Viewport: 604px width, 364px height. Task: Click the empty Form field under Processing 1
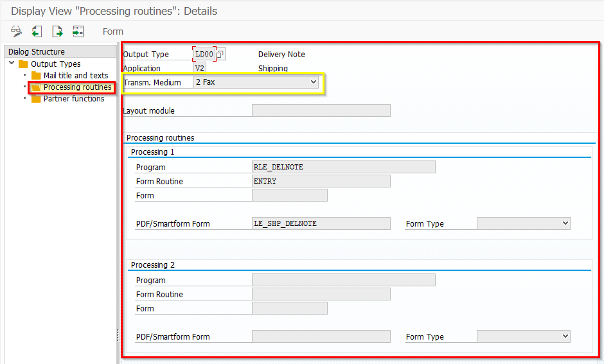click(290, 195)
